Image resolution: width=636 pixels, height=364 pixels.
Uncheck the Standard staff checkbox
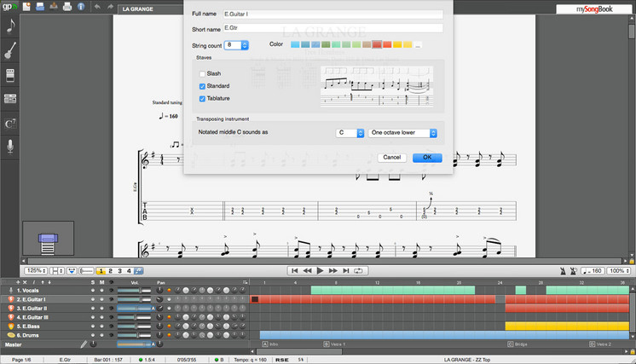(x=202, y=86)
